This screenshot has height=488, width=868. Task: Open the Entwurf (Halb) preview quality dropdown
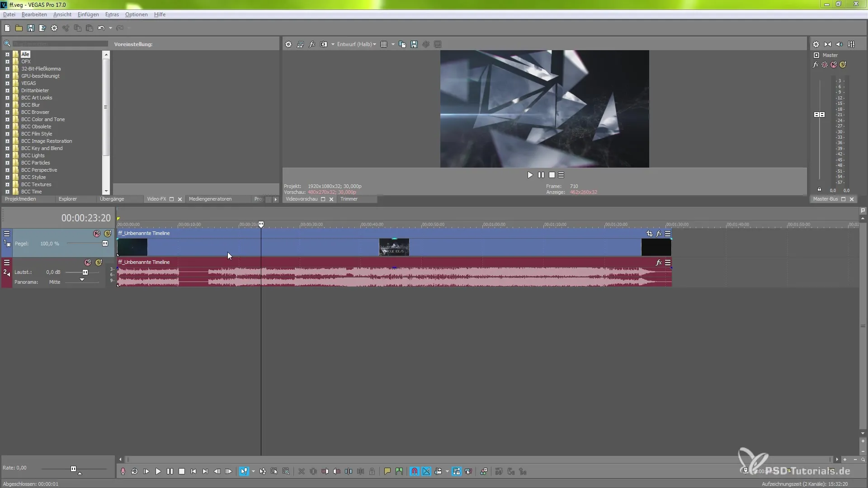357,44
